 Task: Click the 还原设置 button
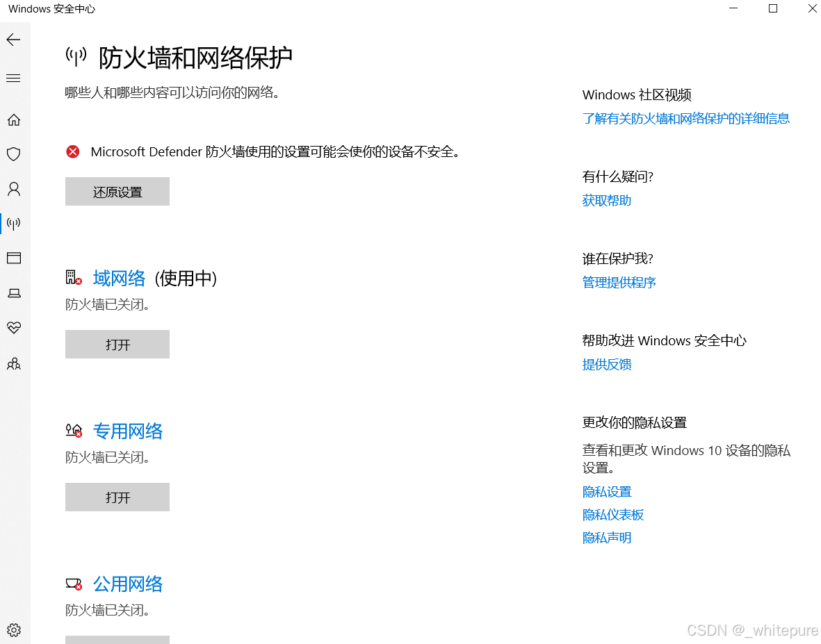tap(117, 192)
